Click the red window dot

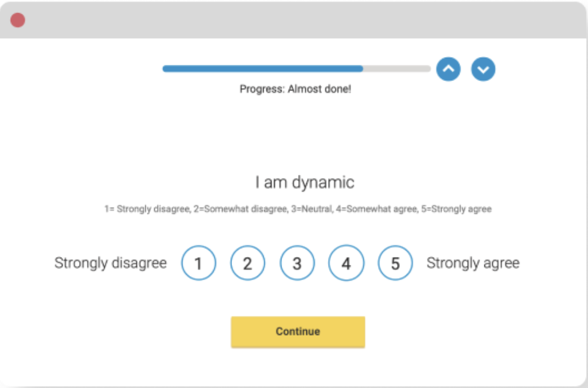click(18, 20)
